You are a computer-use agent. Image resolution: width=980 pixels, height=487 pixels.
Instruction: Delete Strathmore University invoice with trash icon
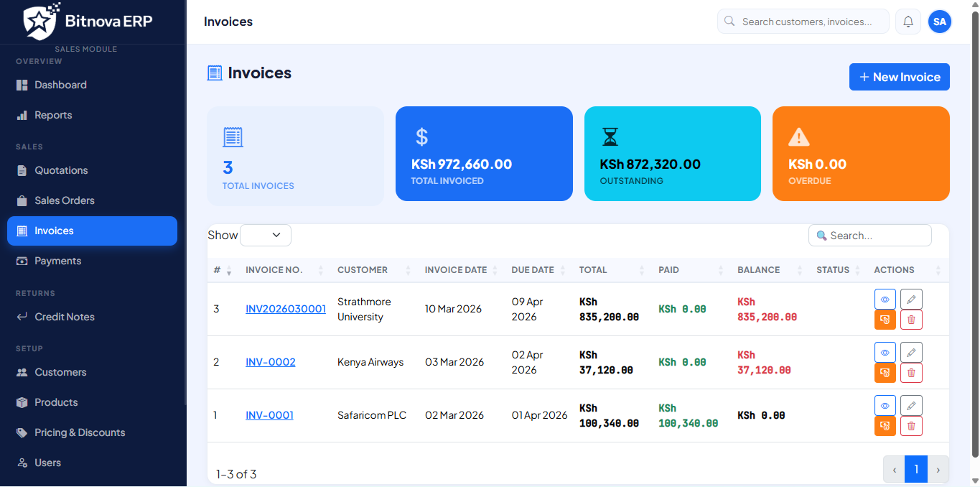coord(911,320)
